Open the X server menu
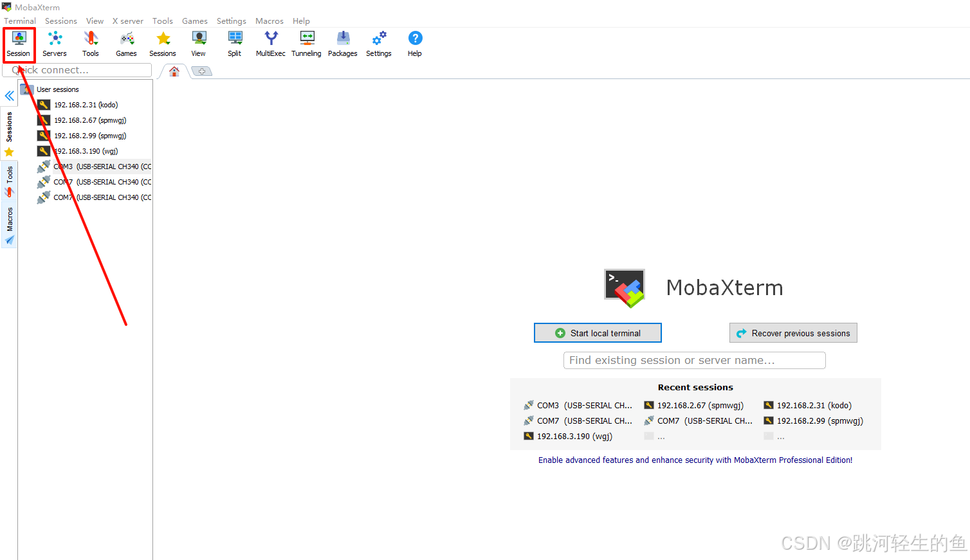Image resolution: width=970 pixels, height=560 pixels. [128, 21]
